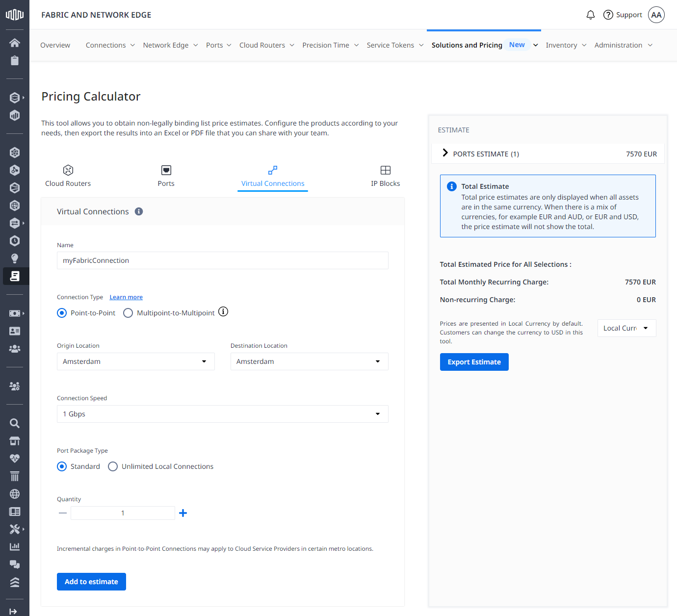
Task: Click the chart graph sidebar icon near bottom
Action: tap(15, 547)
